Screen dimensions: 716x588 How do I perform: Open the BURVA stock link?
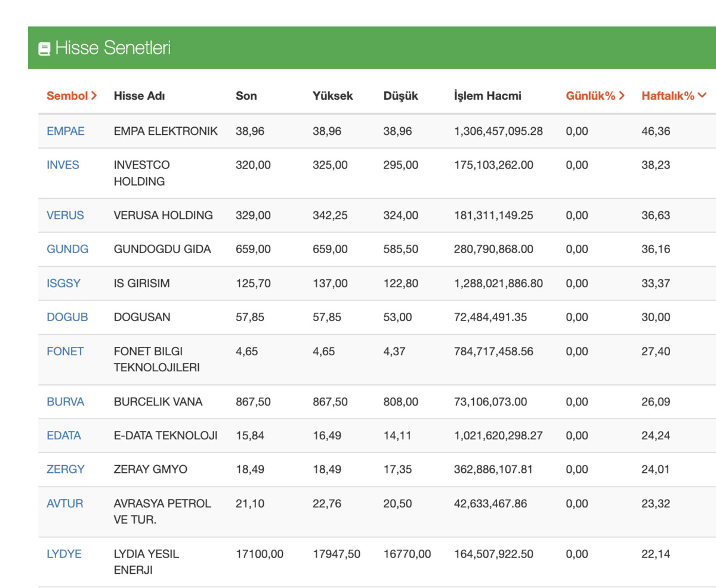point(66,402)
